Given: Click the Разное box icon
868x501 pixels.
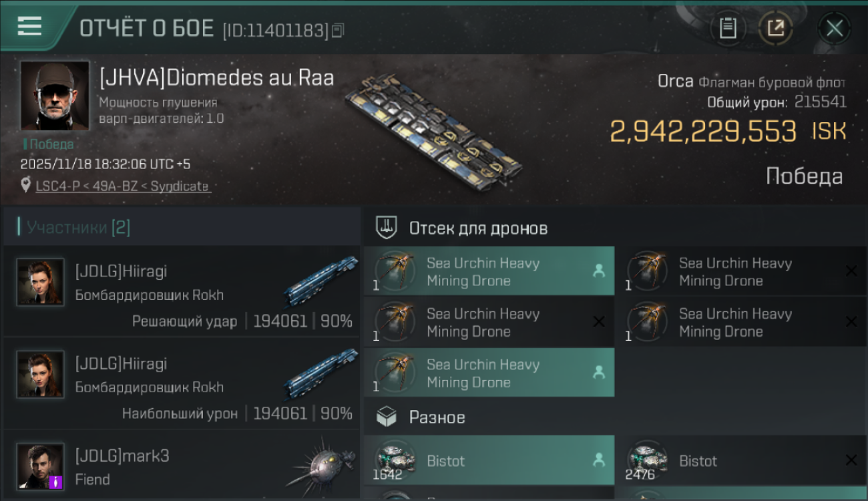Looking at the screenshot, I should [387, 417].
